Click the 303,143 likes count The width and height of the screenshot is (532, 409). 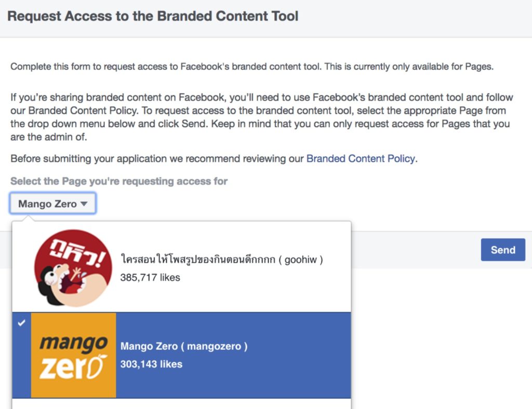tap(151, 364)
